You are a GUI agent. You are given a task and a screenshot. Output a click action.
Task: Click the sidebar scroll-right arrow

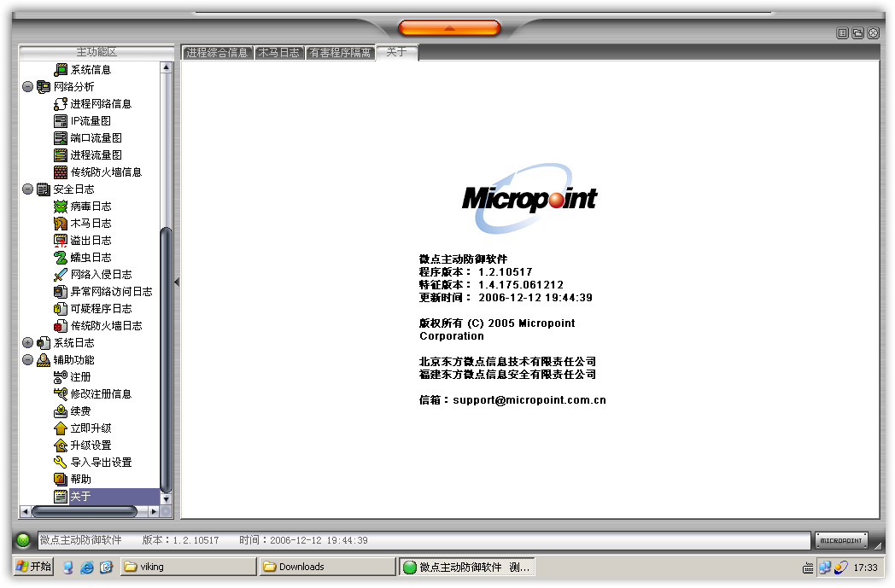(154, 511)
